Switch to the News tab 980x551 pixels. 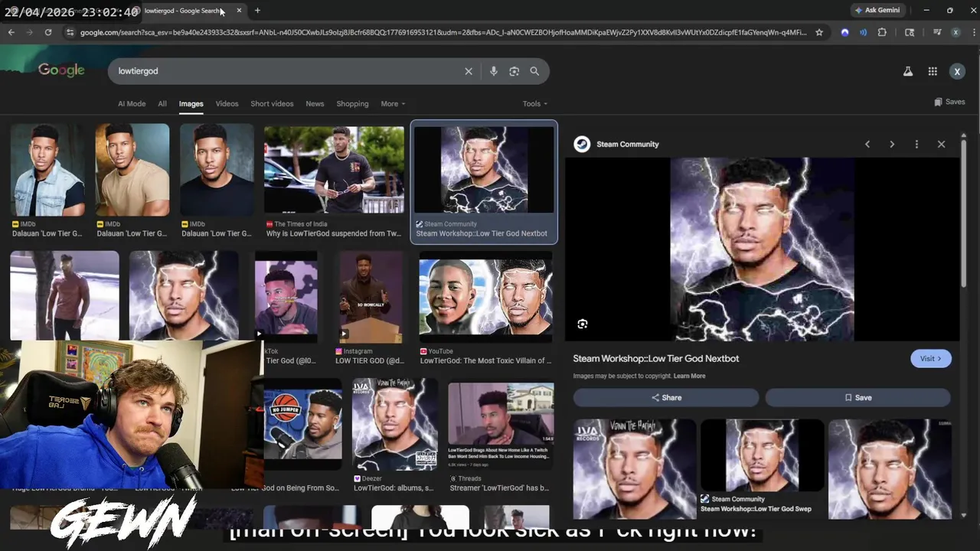coord(315,104)
